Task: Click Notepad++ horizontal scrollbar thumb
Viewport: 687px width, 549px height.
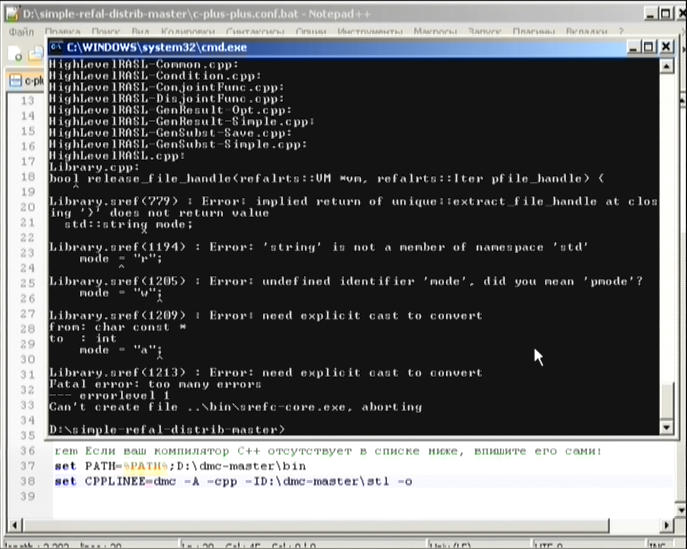Action: [x=315, y=525]
